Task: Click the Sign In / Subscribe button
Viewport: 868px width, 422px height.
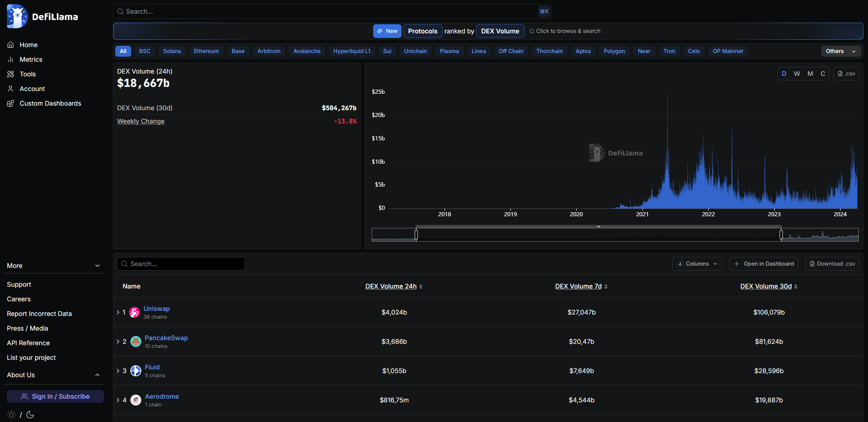Action: (55, 396)
